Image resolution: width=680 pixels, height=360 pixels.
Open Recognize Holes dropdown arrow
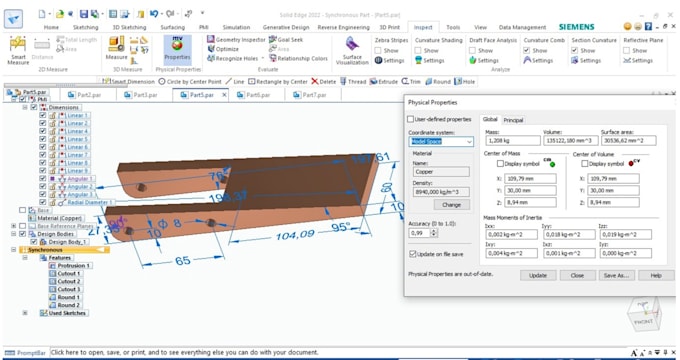click(x=263, y=58)
